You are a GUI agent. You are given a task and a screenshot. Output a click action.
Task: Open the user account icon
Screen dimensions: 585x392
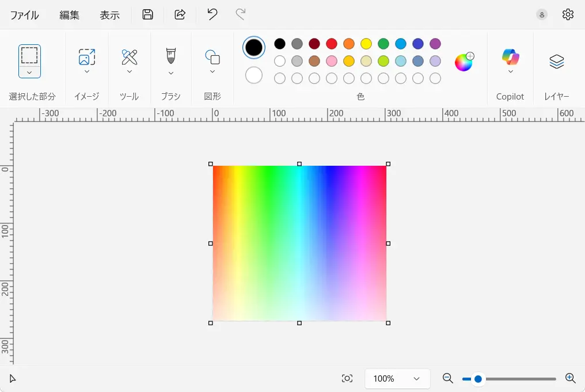click(542, 15)
